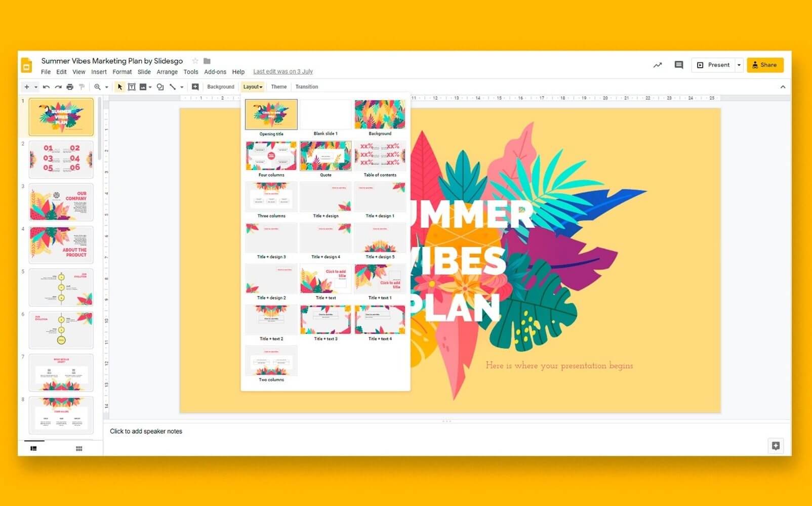The image size is (812, 506).
Task: Click the Paint format icon
Action: click(82, 87)
